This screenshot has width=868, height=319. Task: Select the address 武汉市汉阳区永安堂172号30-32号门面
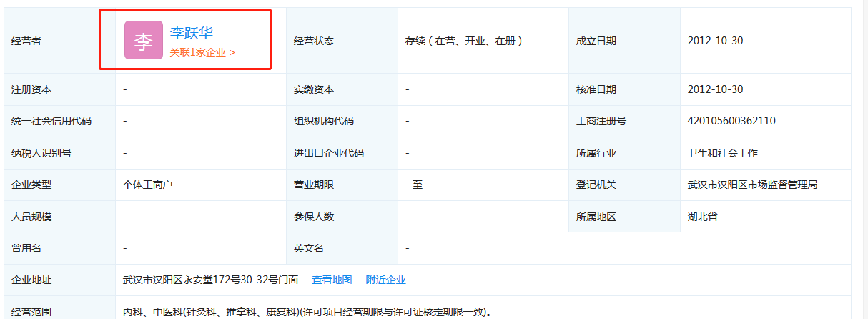tap(210, 280)
